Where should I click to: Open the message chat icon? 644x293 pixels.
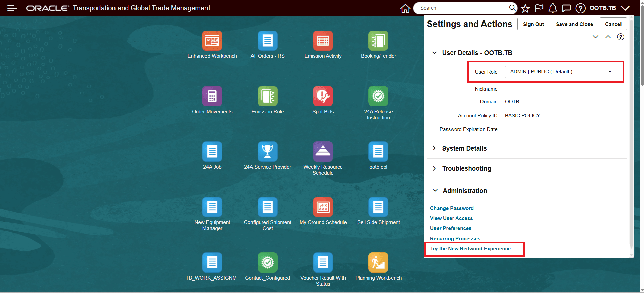click(566, 8)
